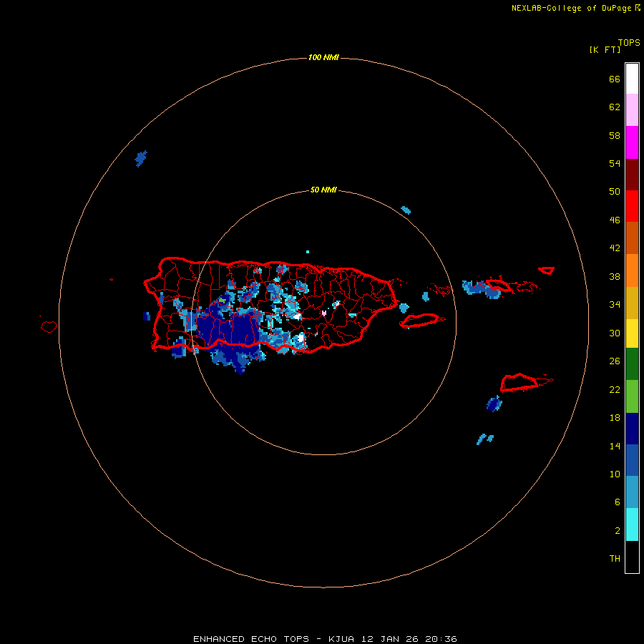Click the pink echo pixel in east-central Puerto Rico

(x=324, y=313)
